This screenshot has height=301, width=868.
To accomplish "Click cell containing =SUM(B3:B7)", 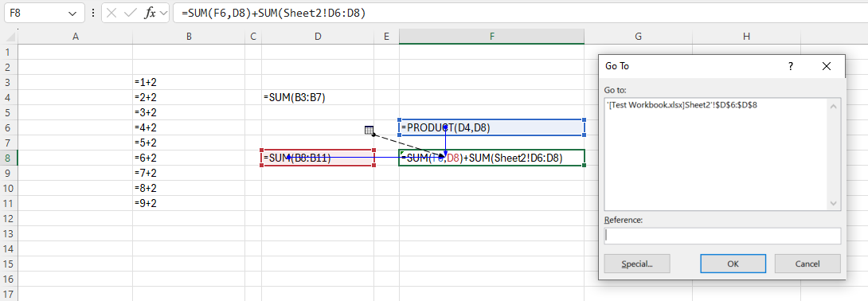I will point(318,97).
